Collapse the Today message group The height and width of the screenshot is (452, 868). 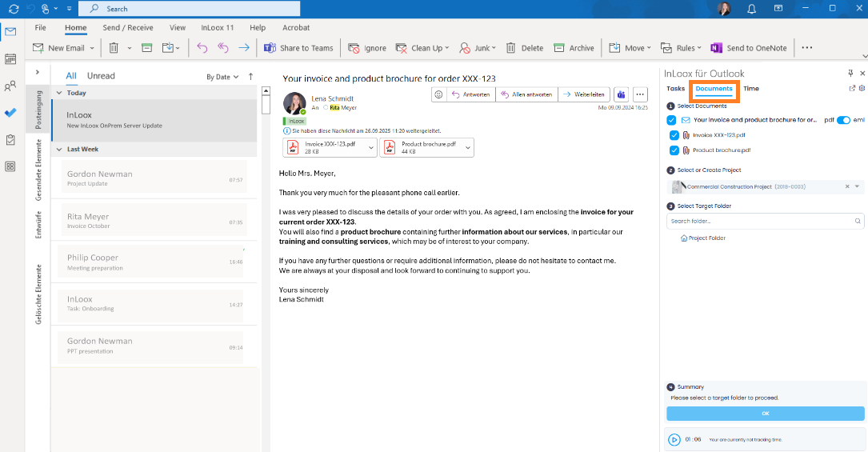(x=59, y=93)
